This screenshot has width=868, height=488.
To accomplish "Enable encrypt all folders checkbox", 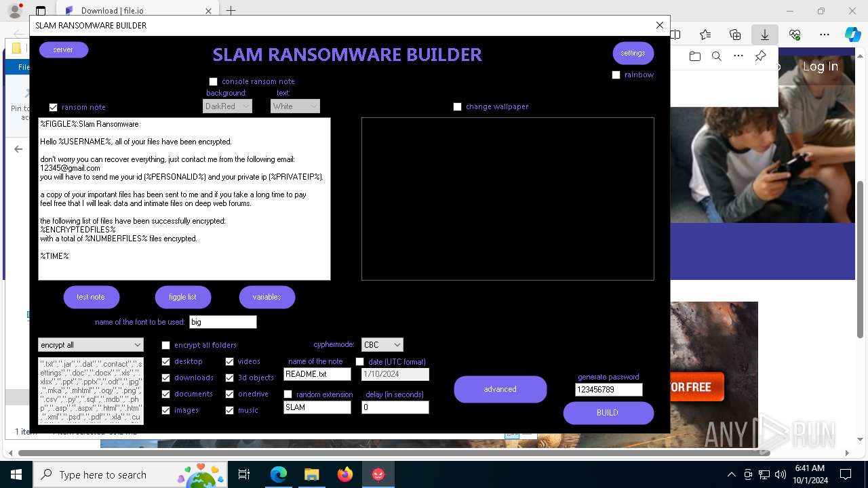I will click(x=165, y=345).
